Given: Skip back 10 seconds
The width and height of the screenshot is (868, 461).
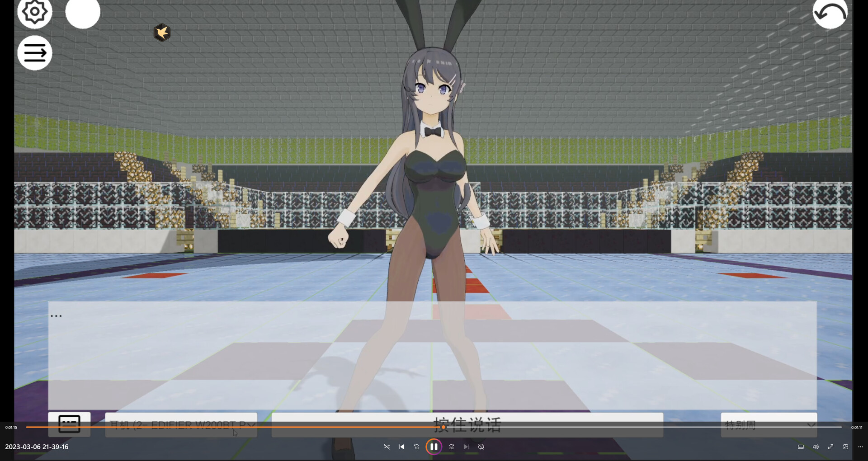Looking at the screenshot, I should coord(417,447).
